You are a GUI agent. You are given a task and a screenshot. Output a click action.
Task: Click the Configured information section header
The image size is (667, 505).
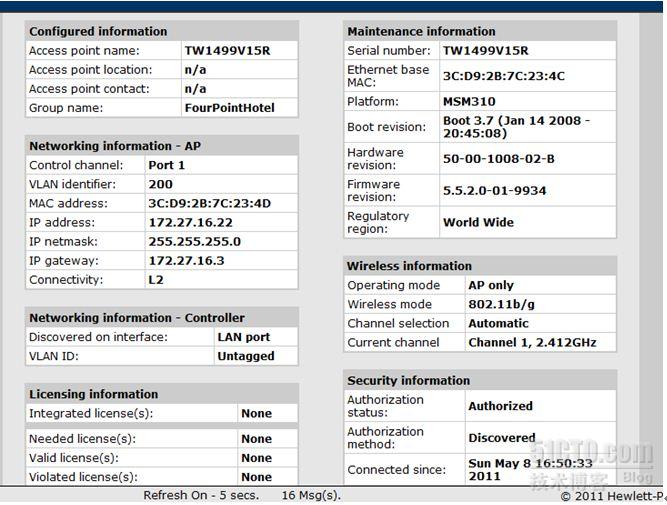click(162, 31)
